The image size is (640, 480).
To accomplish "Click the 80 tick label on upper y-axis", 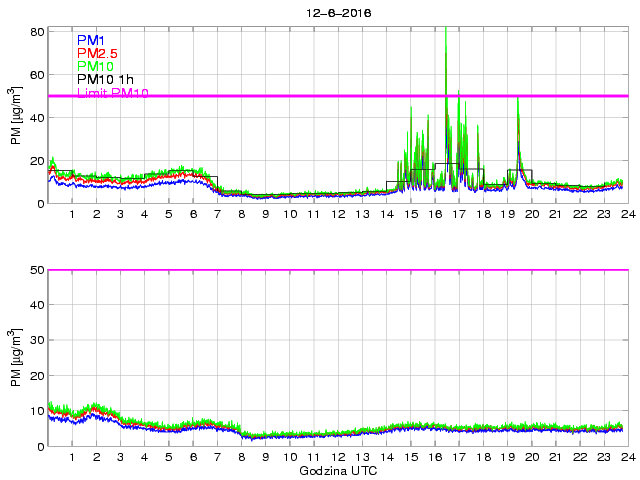I will coord(37,32).
